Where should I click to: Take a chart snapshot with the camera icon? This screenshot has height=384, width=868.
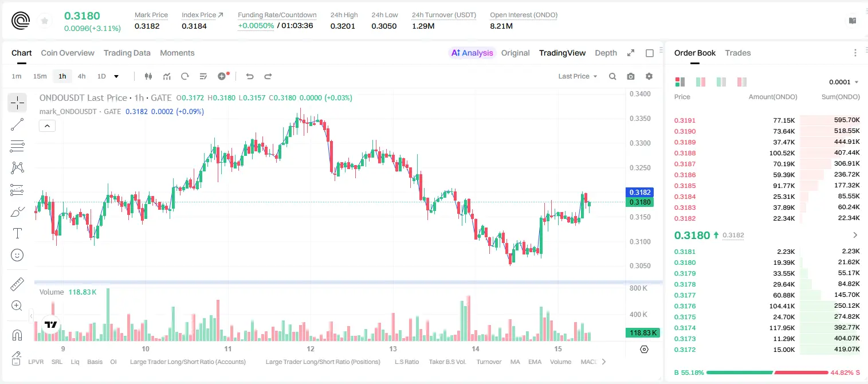click(631, 76)
